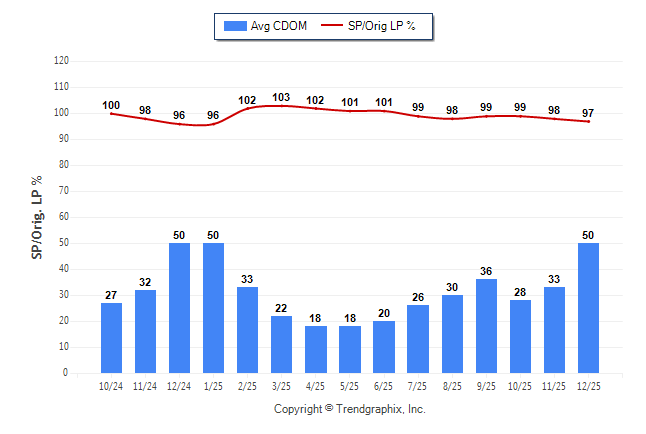
Task: Select the 3/25 bar showing 22
Action: point(281,344)
